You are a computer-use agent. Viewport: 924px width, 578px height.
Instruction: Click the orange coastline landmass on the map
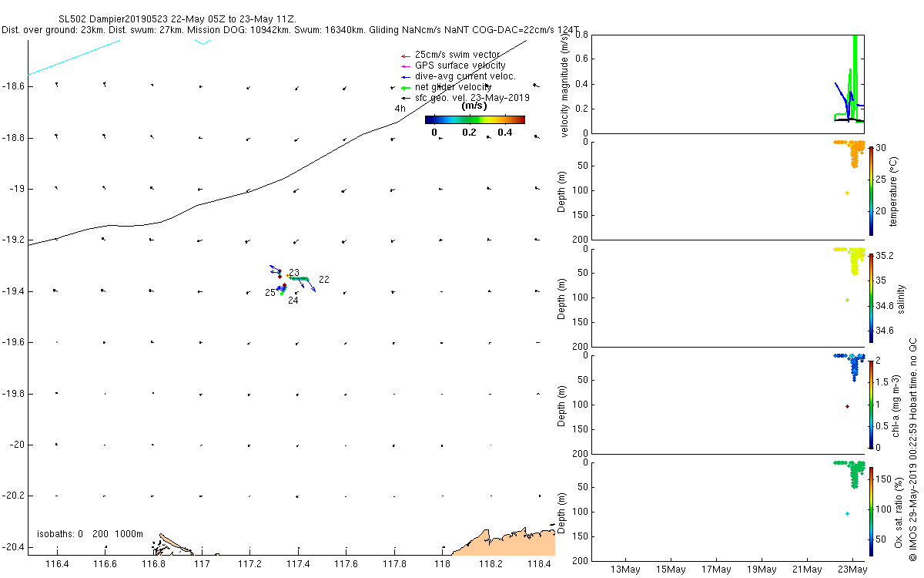(x=504, y=543)
